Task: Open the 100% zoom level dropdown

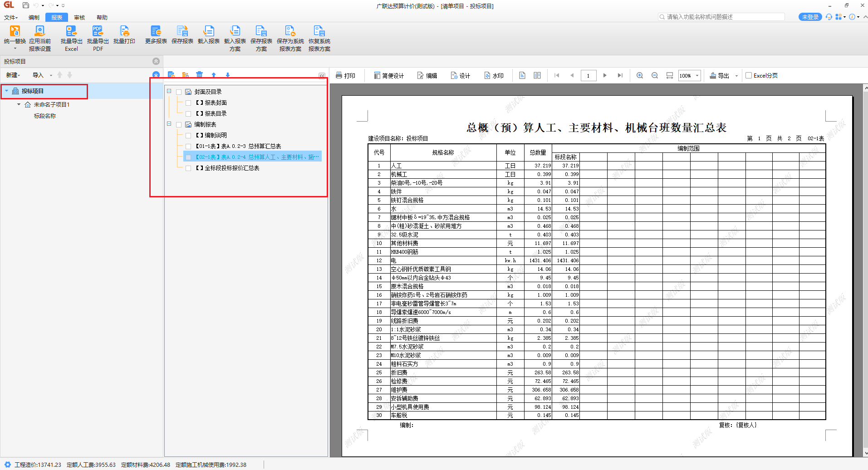Action: [697, 75]
